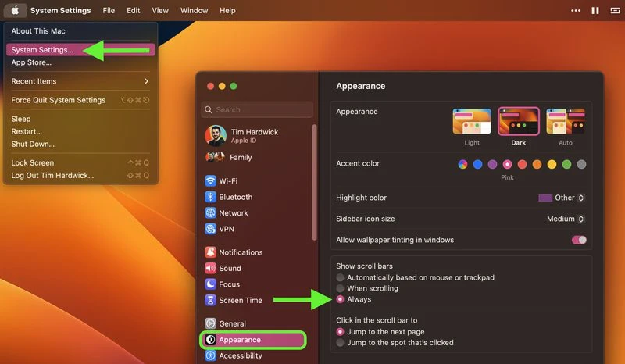Choose Lock Screen menu entry

click(x=80, y=162)
